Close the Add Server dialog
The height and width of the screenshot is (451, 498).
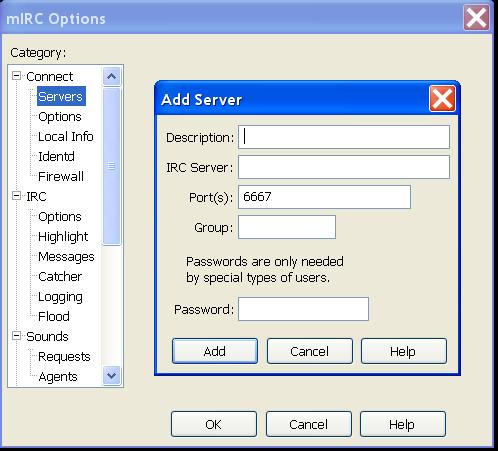[442, 99]
